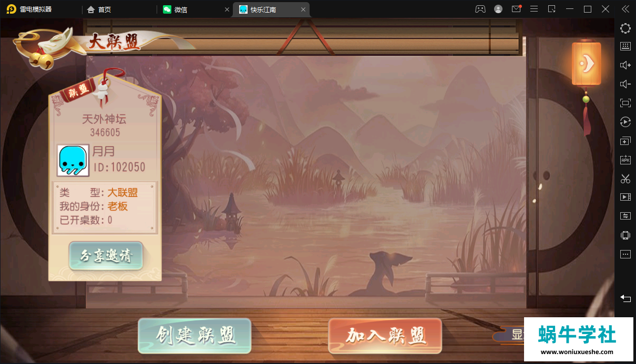Screen dimensions: 636x364
Task: Click 月月's avatar thumbnail
Action: pos(74,160)
